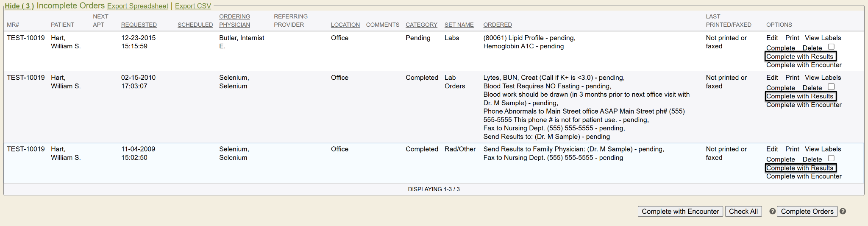Sort by the Set Name column header
Image resolution: width=868 pixels, height=226 pixels.
(459, 25)
